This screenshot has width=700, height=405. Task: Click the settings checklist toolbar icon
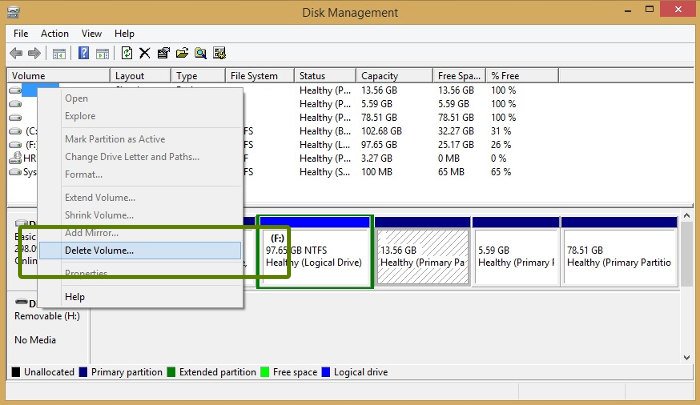pyautogui.click(x=219, y=53)
